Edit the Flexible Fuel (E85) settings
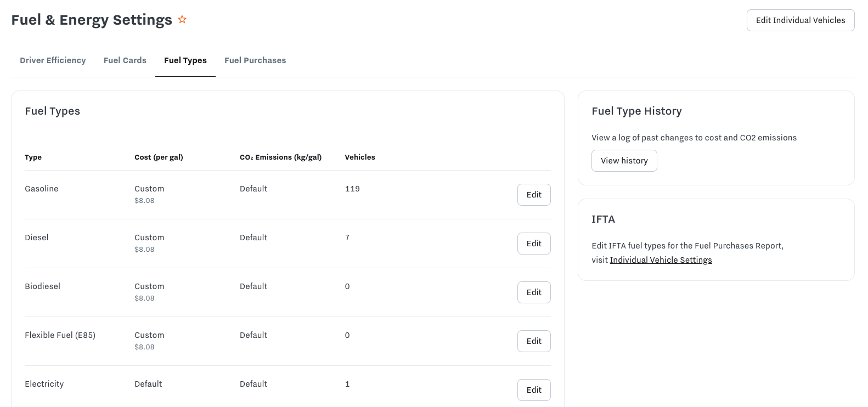 pos(533,341)
